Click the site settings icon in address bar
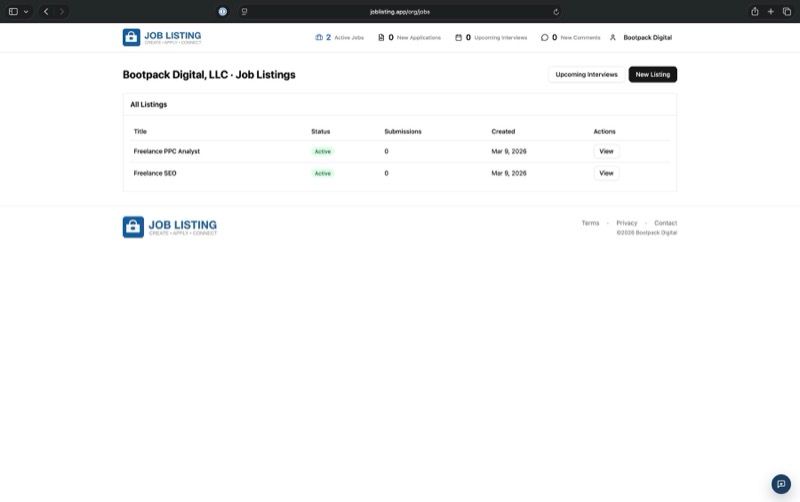 coord(244,11)
